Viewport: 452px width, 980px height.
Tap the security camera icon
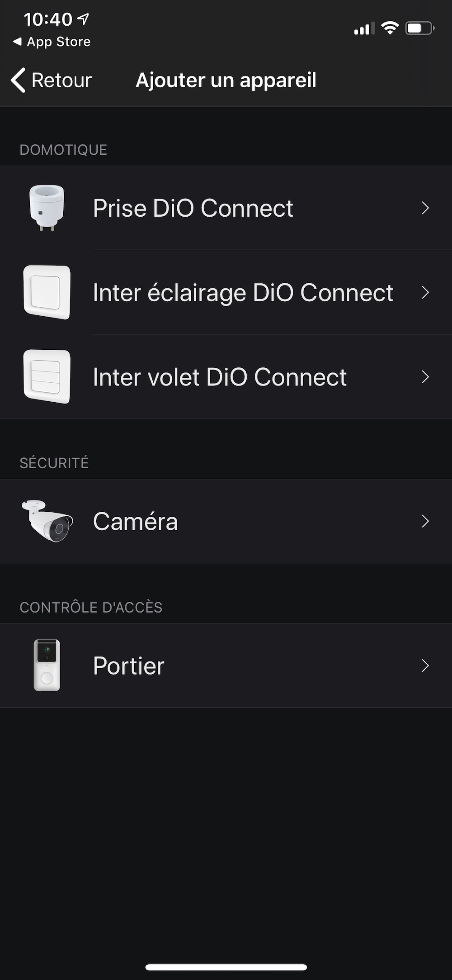47,521
